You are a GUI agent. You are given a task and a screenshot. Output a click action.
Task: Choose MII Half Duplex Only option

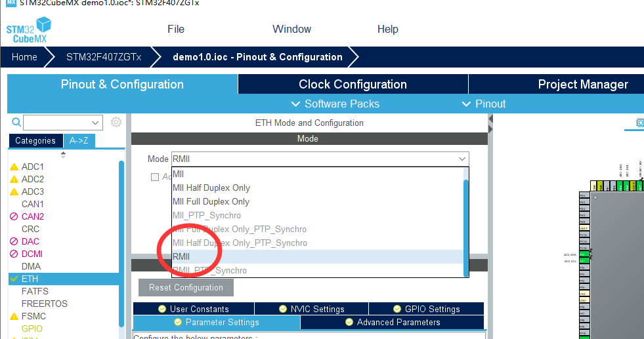tap(317, 188)
